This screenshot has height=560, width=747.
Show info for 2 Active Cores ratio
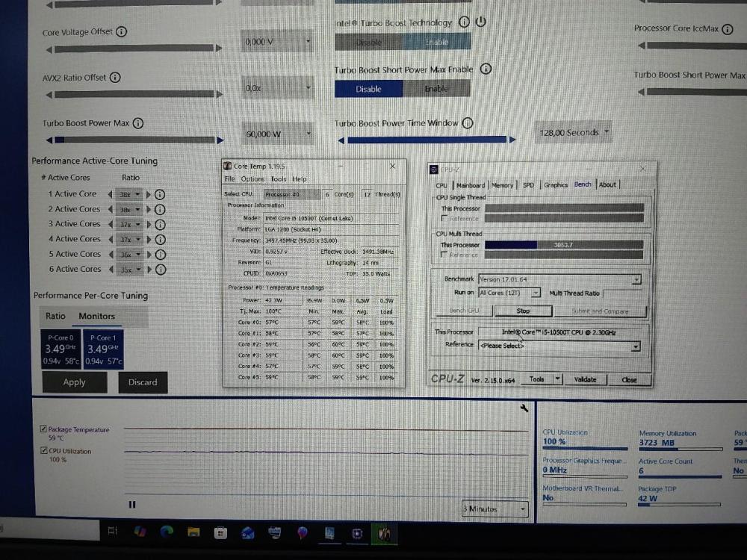[x=160, y=210]
